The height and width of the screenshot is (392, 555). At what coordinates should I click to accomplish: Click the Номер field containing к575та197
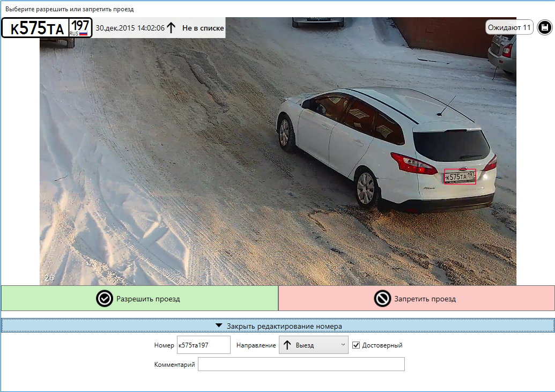203,345
